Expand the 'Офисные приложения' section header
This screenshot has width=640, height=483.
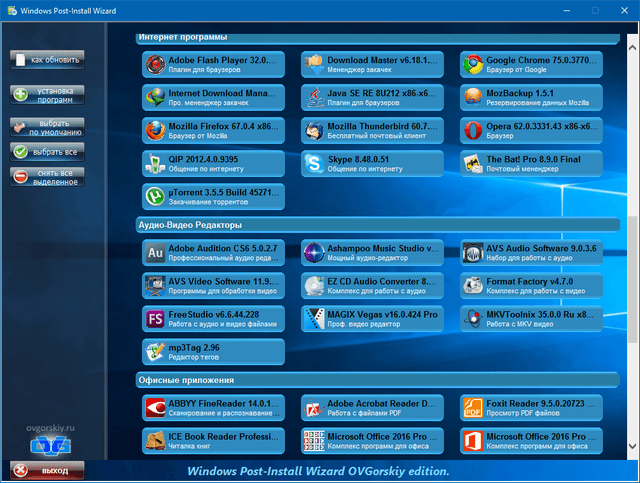pos(378,380)
